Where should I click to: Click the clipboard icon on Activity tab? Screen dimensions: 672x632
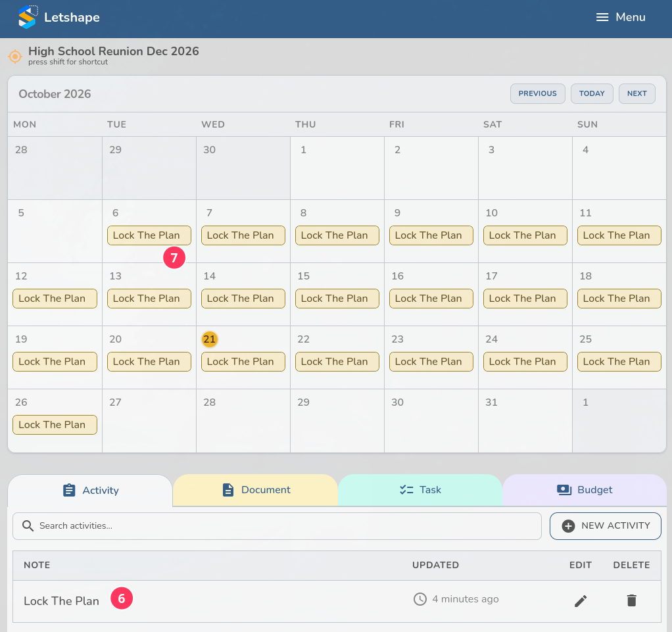[69, 490]
